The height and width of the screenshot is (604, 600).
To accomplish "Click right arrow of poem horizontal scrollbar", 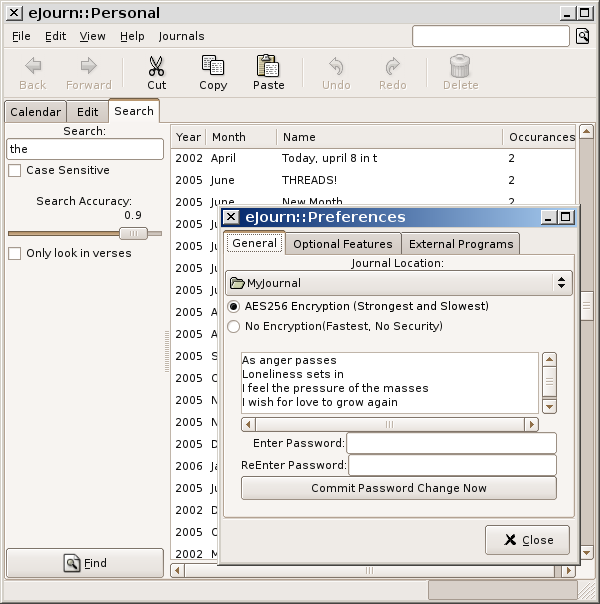I will pyautogui.click(x=531, y=424).
